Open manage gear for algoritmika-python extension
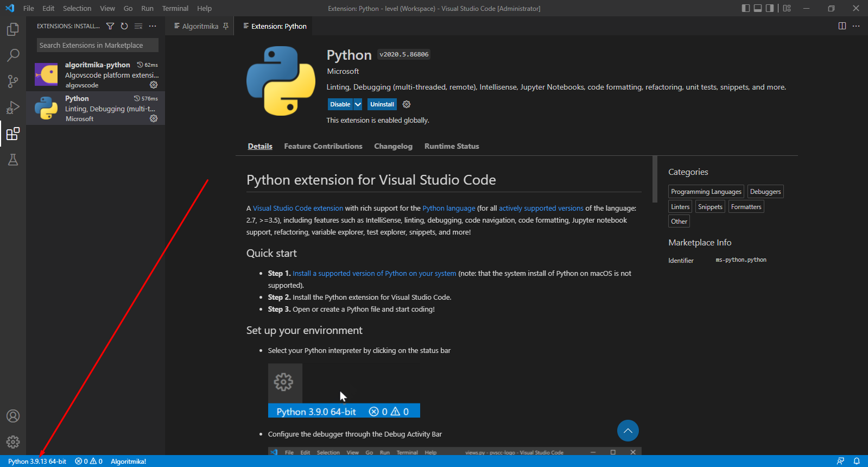Screen dimensions: 868x467 154,85
